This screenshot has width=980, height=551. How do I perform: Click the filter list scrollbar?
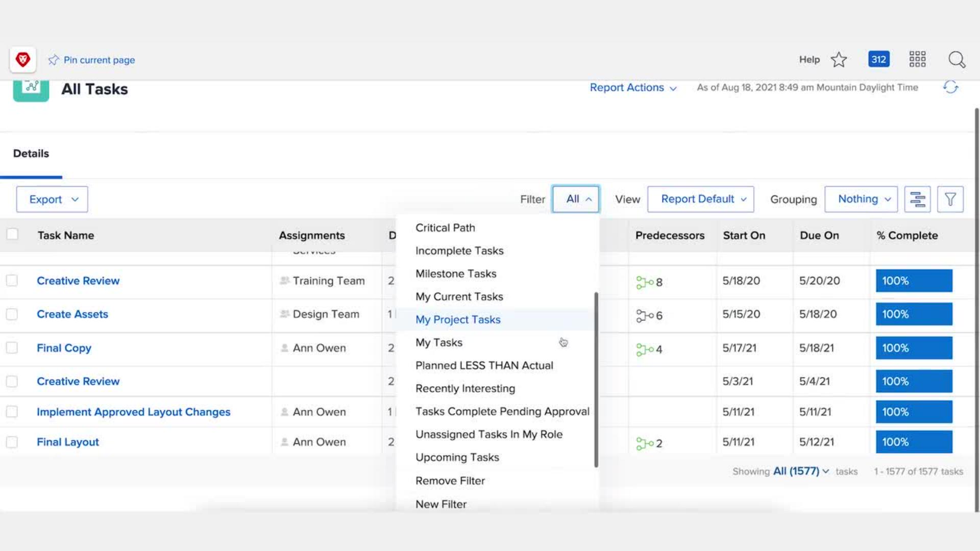[x=596, y=380]
